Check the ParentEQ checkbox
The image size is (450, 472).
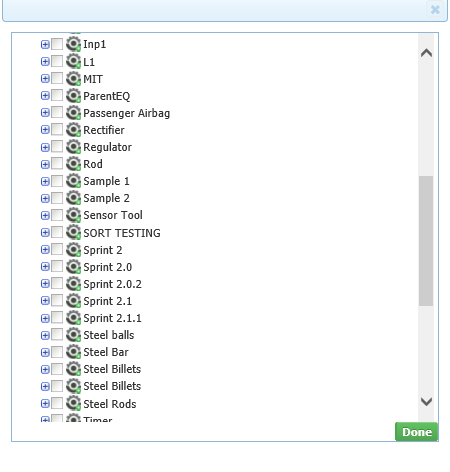tap(57, 95)
